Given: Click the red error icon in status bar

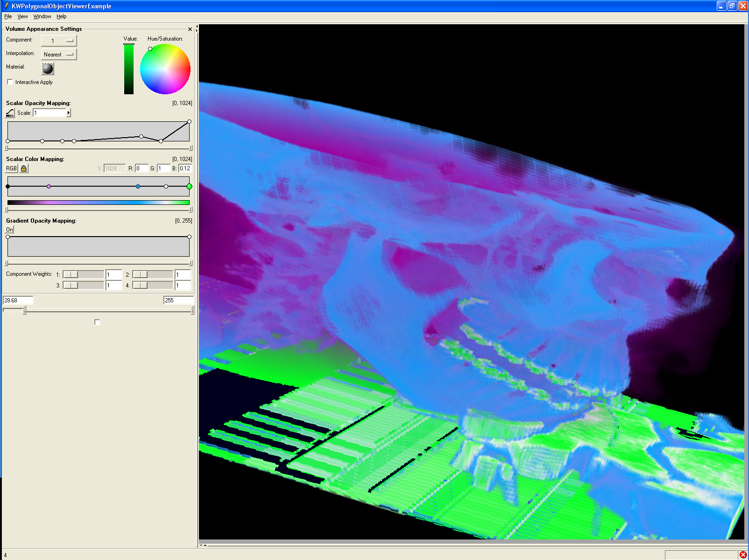Looking at the screenshot, I should 743,554.
